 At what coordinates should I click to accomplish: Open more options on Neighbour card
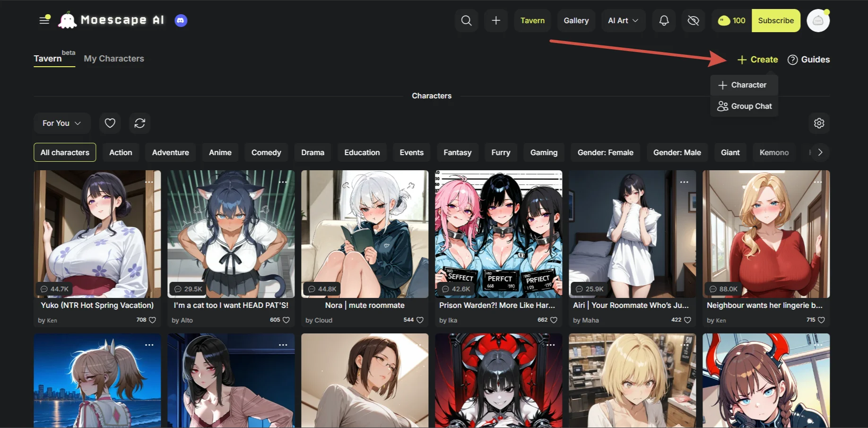click(x=818, y=182)
